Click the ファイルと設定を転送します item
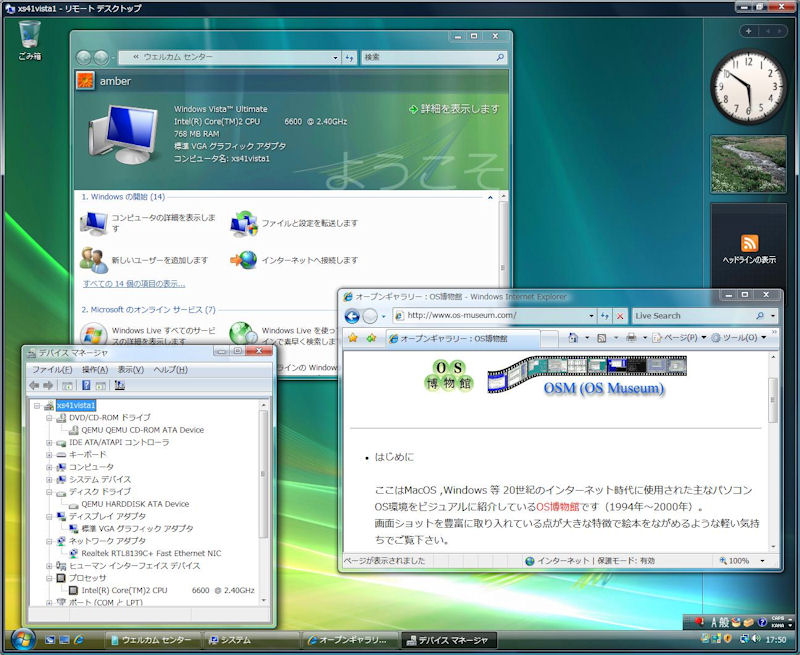The image size is (800, 655). point(294,223)
